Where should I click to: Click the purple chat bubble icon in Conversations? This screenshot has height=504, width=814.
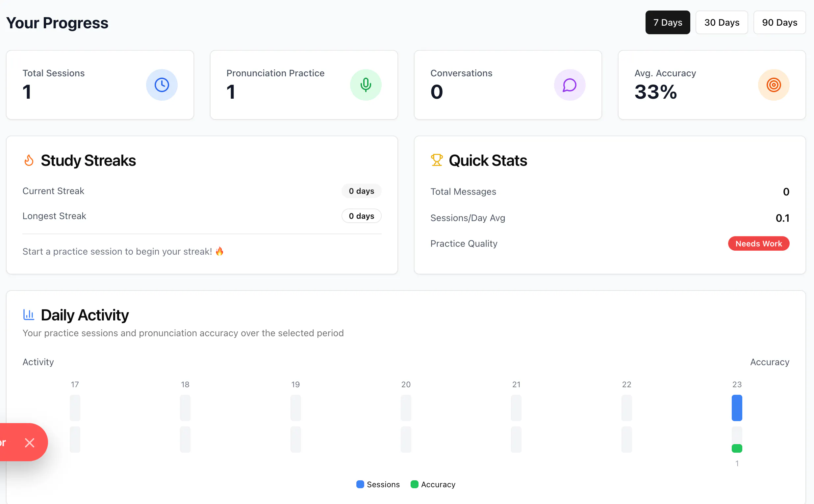pos(570,85)
